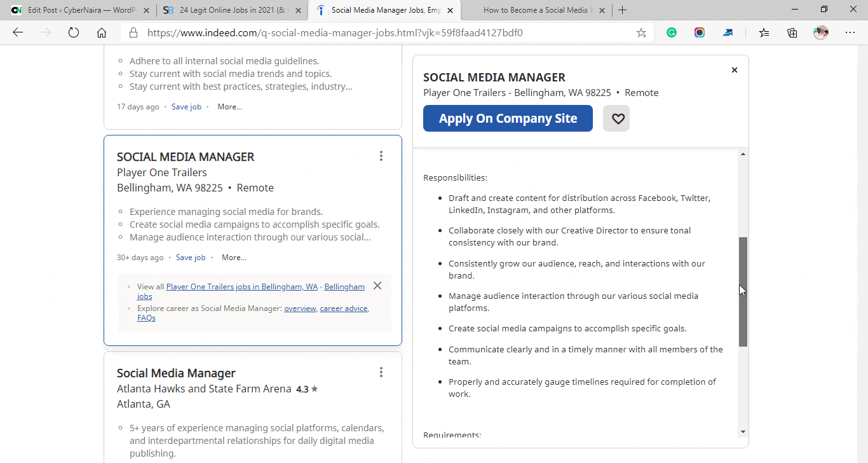868x463 pixels.
Task: Click inside the address bar
Action: 381,32
